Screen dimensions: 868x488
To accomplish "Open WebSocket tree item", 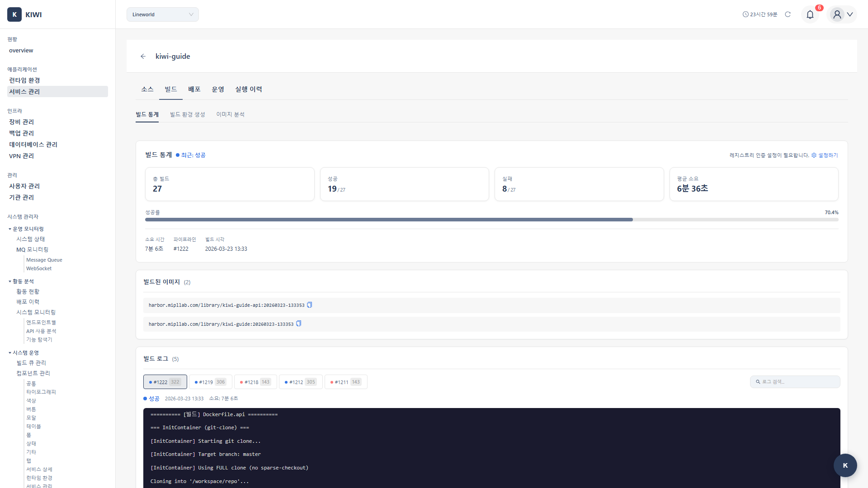I will pyautogui.click(x=39, y=268).
